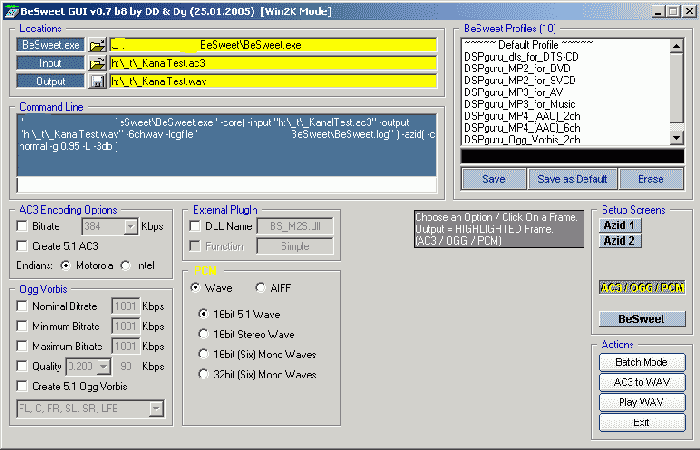700x450 pixels.
Task: Check the Create 5.1 AC3 option
Action: tap(22, 246)
